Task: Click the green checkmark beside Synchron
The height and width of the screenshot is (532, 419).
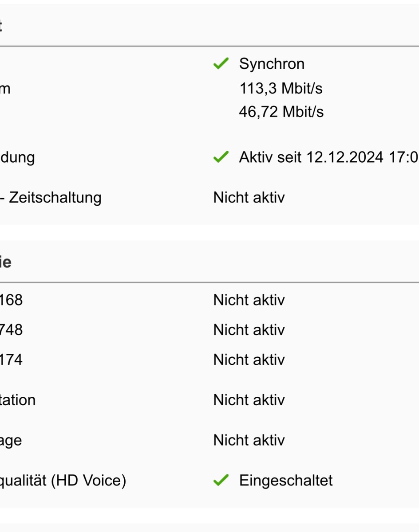Action: coord(221,64)
